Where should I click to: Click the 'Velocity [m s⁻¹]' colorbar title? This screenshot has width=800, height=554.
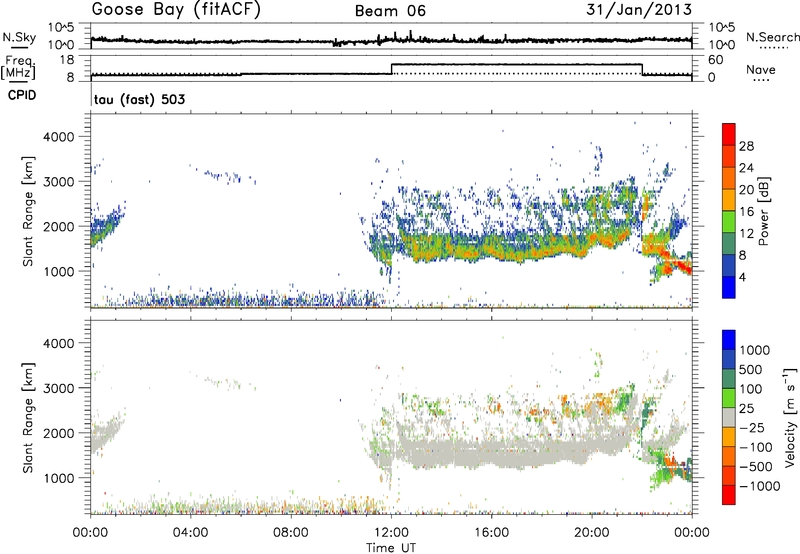(790, 418)
